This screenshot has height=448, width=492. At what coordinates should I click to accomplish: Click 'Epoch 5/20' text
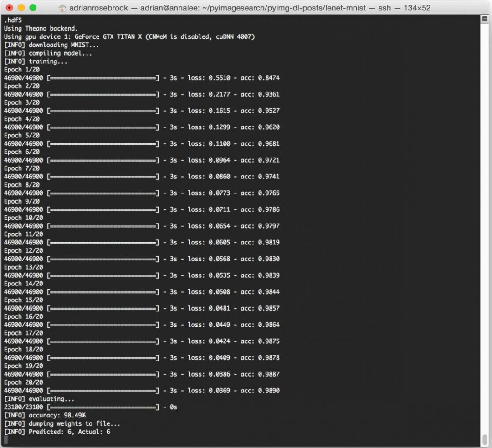point(22,135)
